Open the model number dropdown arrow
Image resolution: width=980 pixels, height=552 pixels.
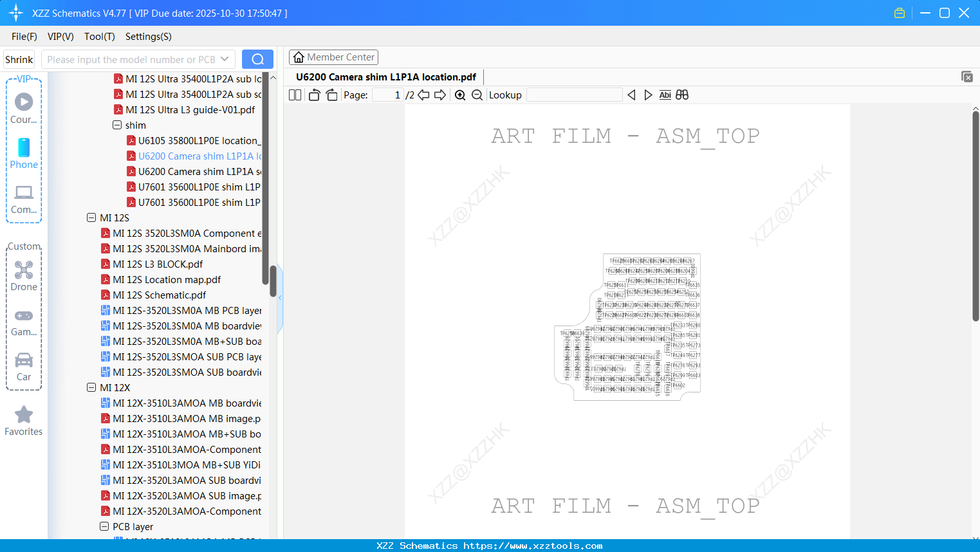pyautogui.click(x=225, y=59)
